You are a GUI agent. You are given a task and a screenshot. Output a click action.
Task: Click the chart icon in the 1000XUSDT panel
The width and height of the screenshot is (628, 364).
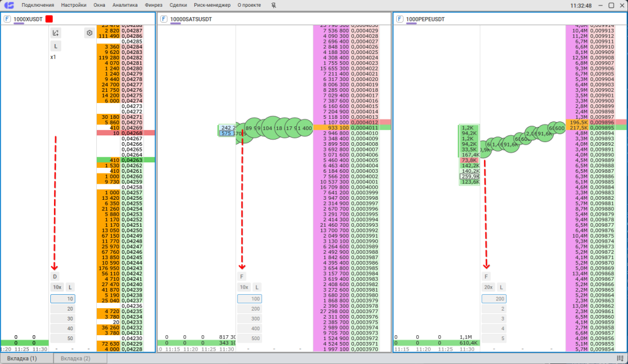point(56,33)
